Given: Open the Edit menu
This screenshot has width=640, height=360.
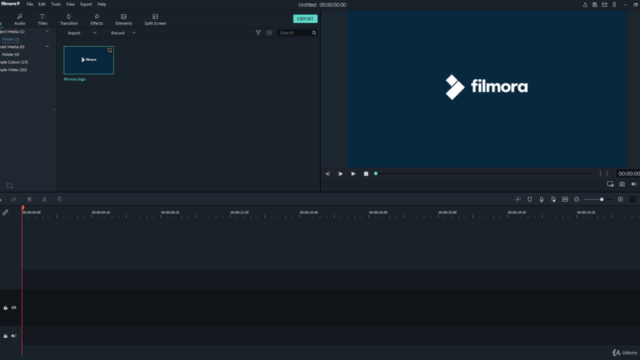Looking at the screenshot, I should pos(42,4).
